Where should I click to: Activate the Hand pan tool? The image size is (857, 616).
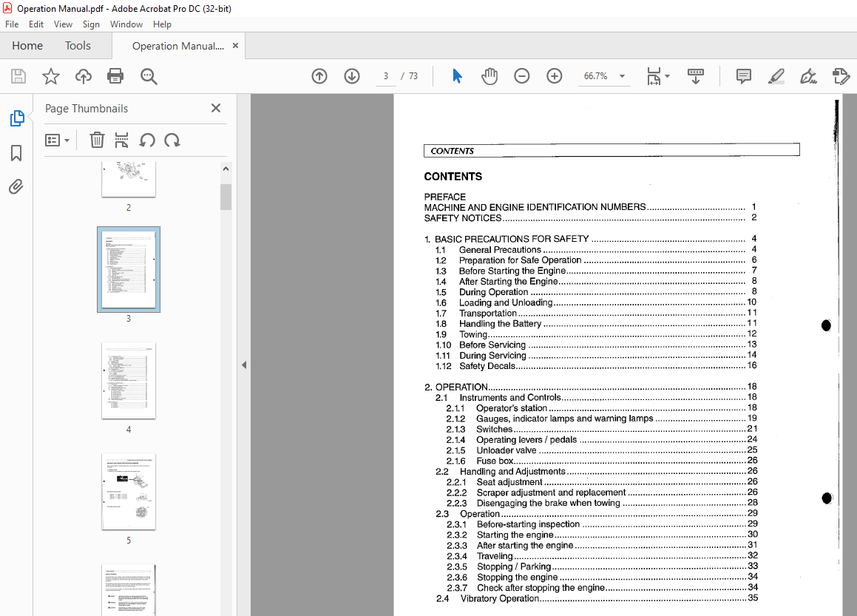(490, 76)
